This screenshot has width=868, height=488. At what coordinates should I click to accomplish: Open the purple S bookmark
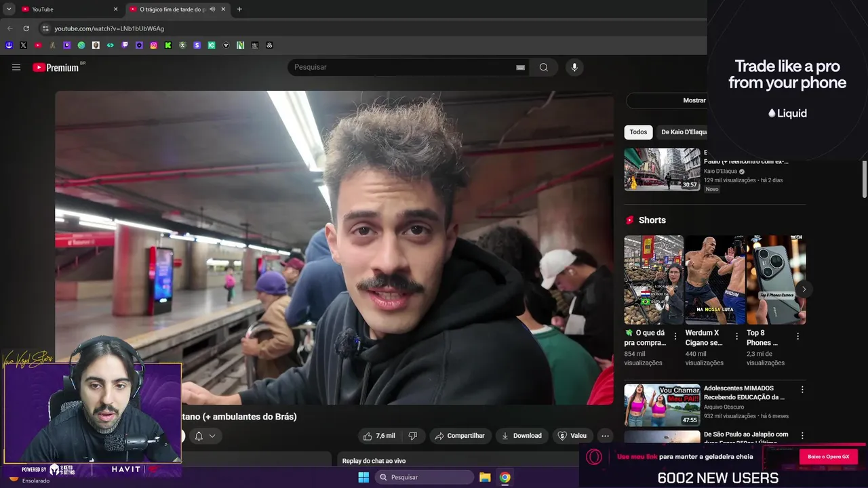click(x=197, y=45)
